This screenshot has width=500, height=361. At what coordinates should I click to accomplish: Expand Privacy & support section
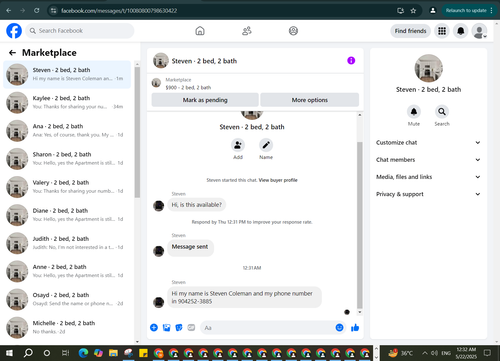[428, 194]
